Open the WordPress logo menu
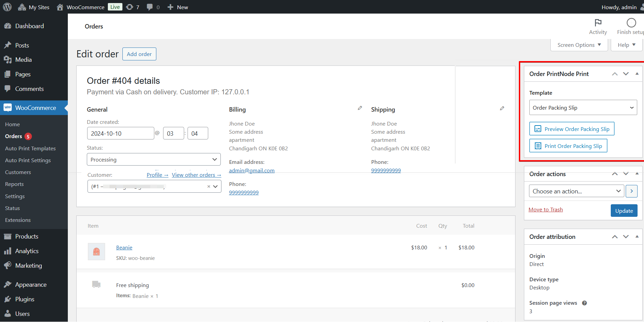Screen dimensions: 644x322 click(7, 7)
